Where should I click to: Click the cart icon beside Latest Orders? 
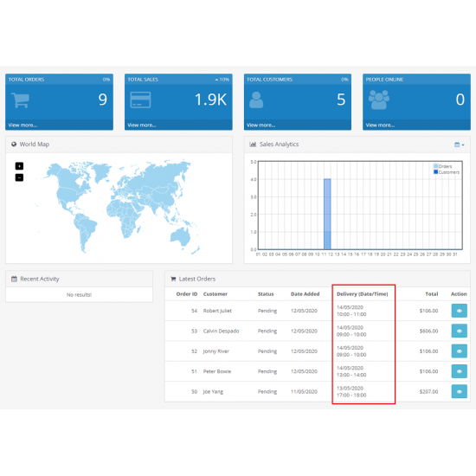point(173,279)
